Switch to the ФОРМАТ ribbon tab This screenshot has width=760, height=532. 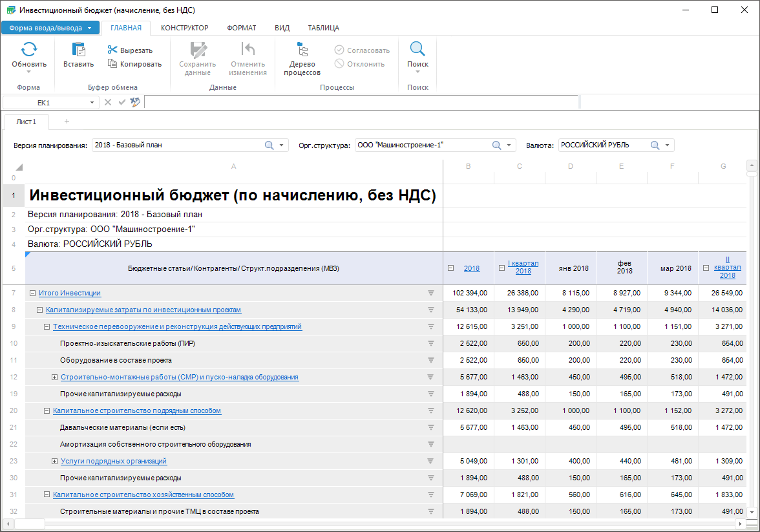(241, 28)
